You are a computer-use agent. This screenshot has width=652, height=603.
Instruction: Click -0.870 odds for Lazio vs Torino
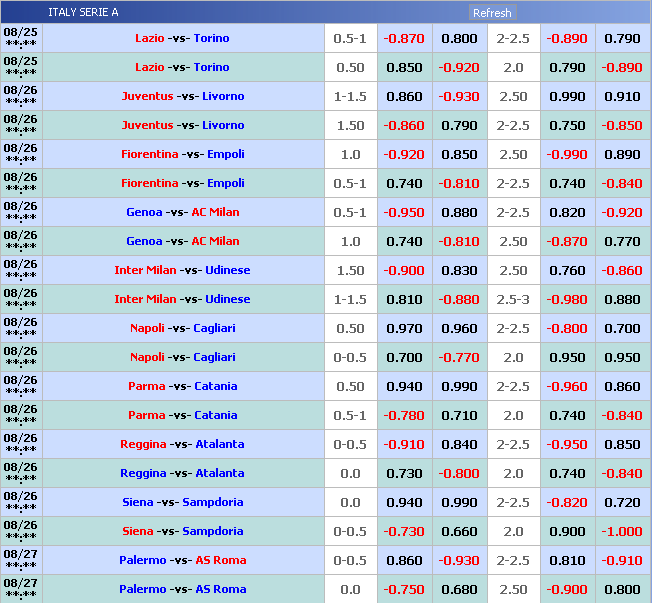405,38
